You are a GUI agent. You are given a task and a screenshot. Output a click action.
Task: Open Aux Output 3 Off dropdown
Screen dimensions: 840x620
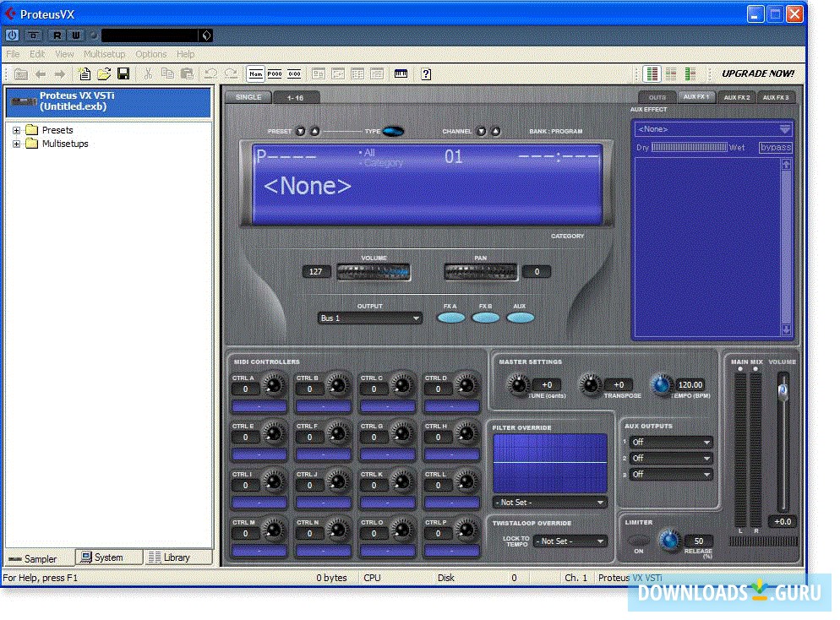tap(671, 475)
